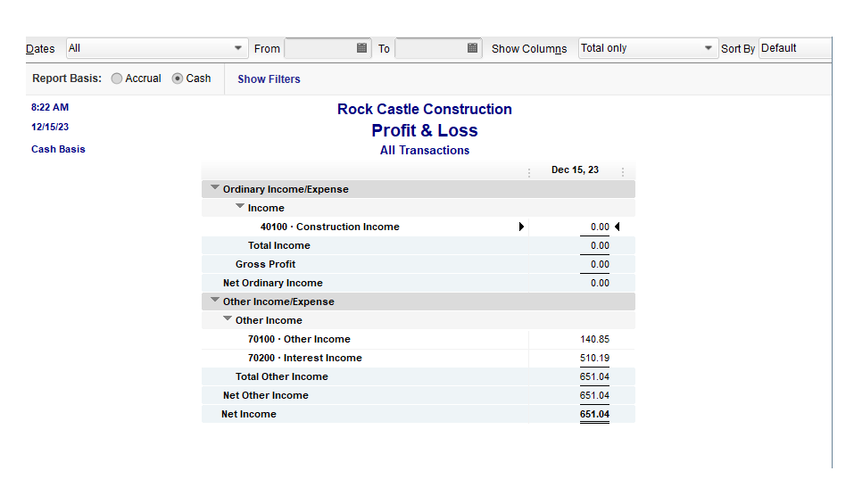Click the Show Filters link
The height and width of the screenshot is (504, 854).
269,78
